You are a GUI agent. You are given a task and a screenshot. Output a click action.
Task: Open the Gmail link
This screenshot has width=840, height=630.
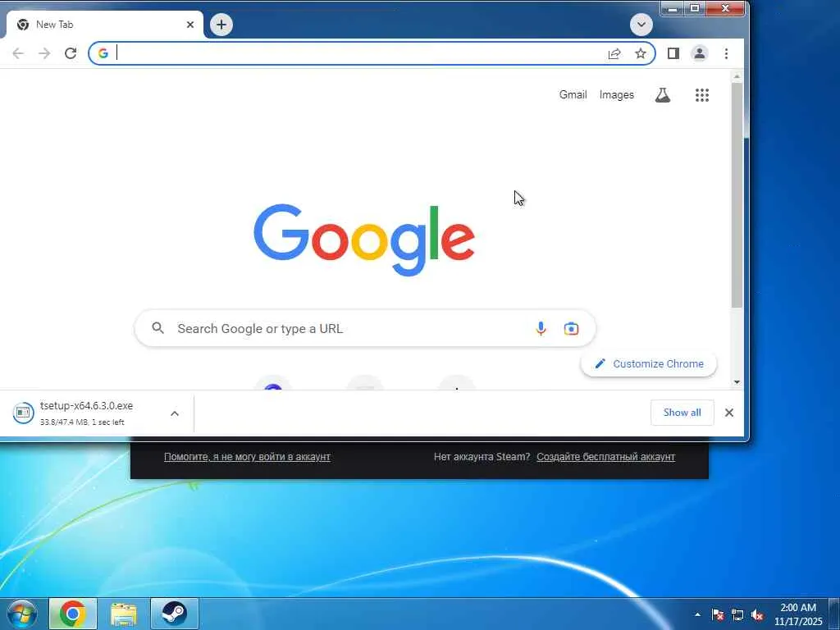(x=573, y=95)
